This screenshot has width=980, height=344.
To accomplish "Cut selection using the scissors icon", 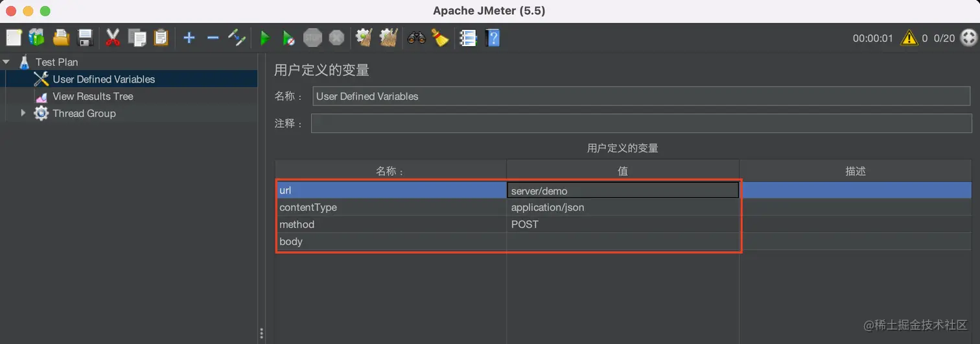I will pos(113,38).
